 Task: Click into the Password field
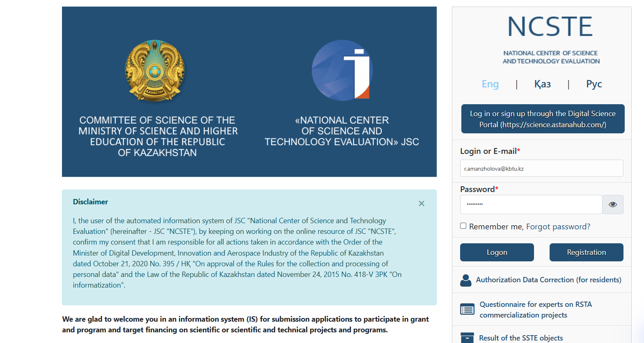[x=531, y=204]
